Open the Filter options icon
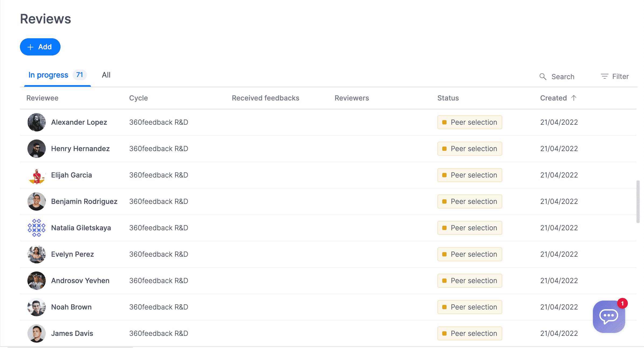 point(604,76)
